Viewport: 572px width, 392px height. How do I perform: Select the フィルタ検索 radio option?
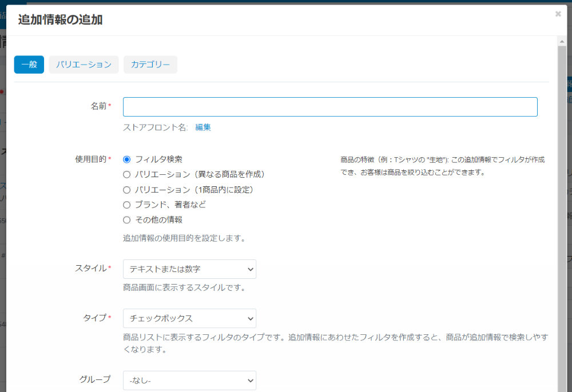pyautogui.click(x=126, y=159)
